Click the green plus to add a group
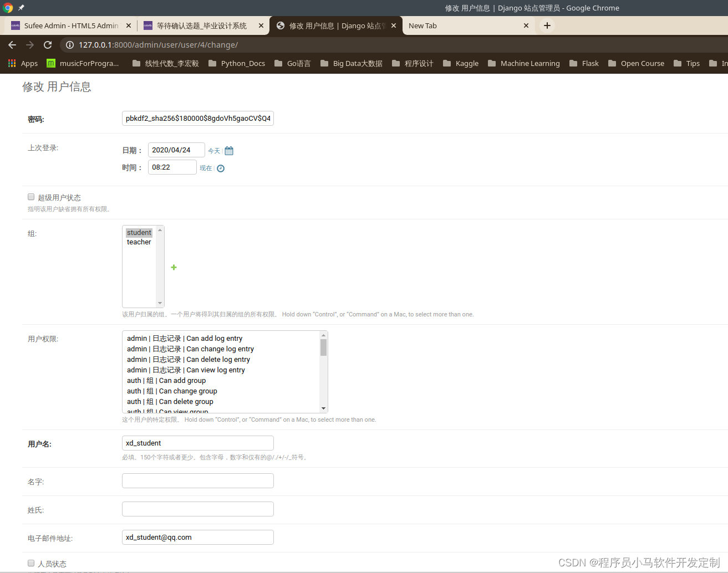 [x=174, y=267]
